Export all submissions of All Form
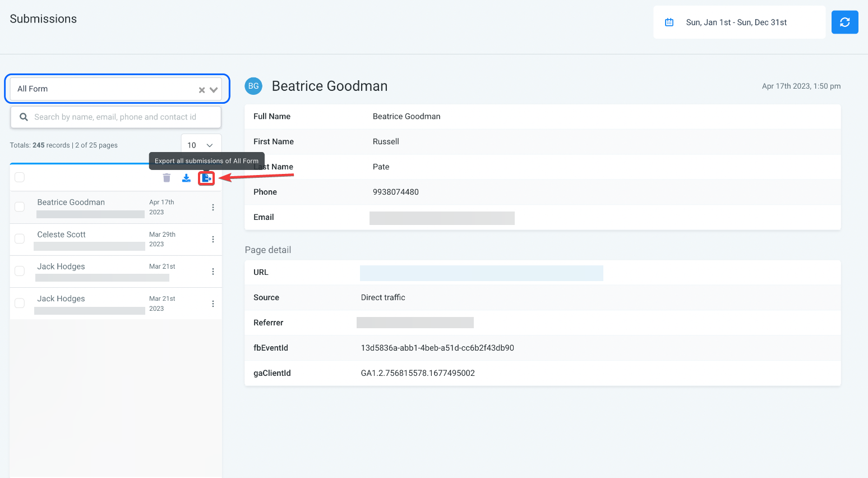Screen dimensions: 868x478 206,178
